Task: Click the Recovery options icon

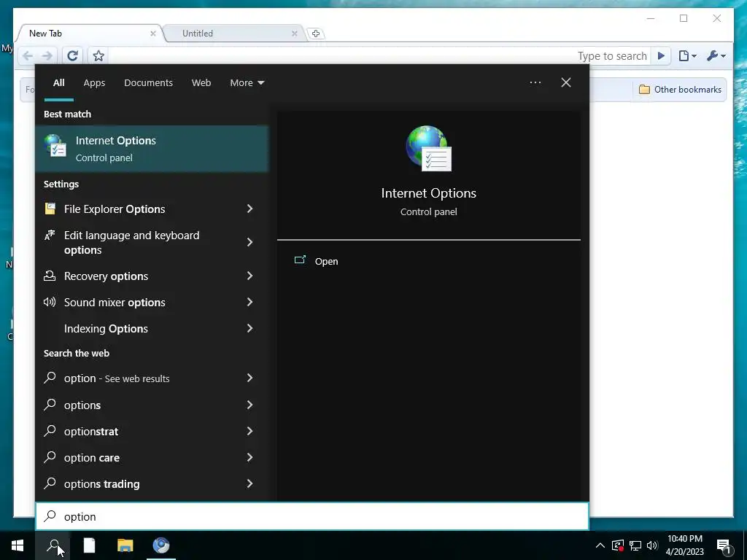Action: 50,276
